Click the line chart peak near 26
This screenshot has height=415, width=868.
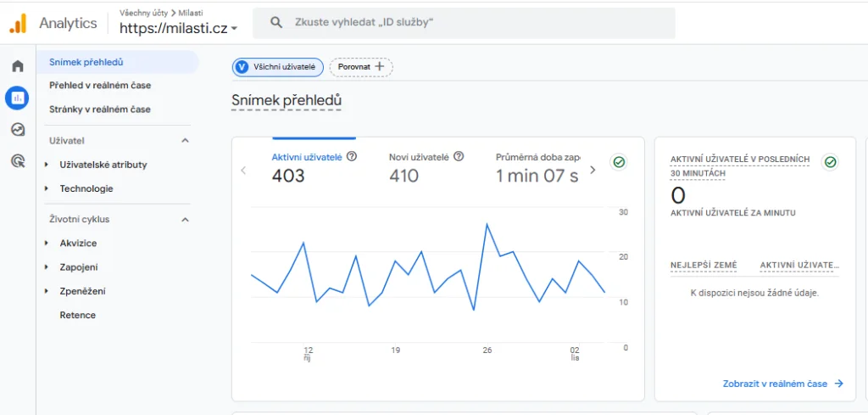pos(487,224)
